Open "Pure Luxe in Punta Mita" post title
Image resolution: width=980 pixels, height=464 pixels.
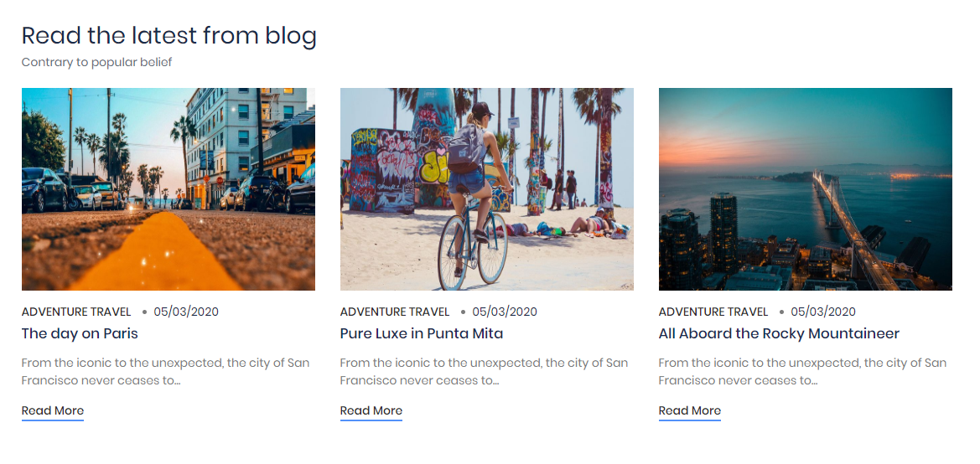point(422,333)
